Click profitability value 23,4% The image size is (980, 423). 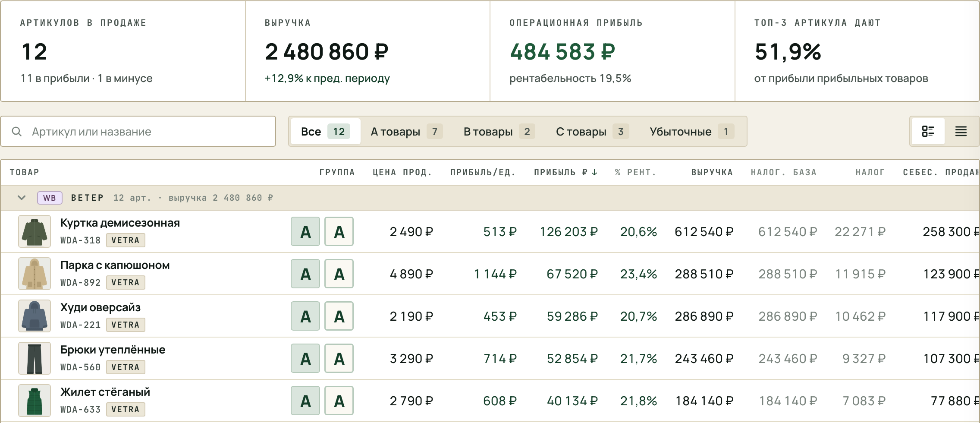pyautogui.click(x=638, y=274)
